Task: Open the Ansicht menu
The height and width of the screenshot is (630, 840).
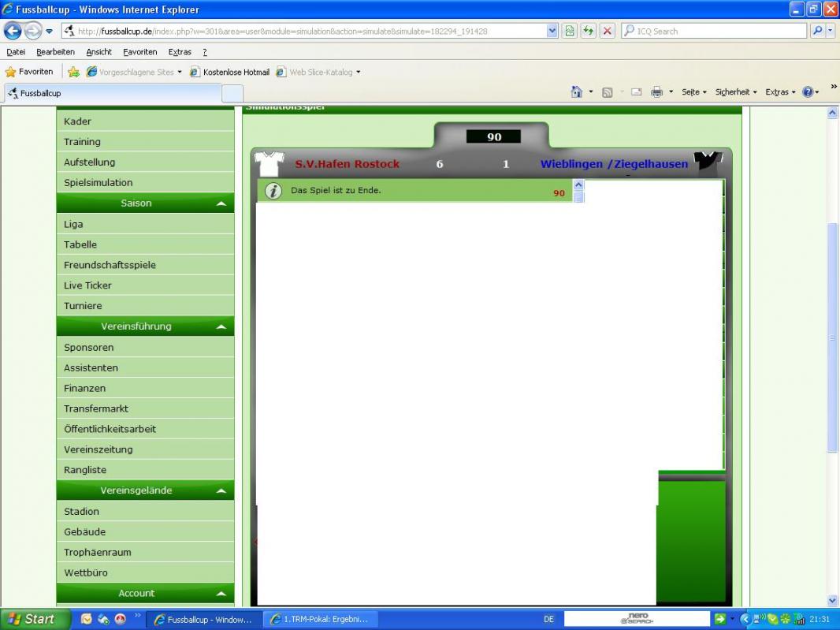Action: pos(98,52)
